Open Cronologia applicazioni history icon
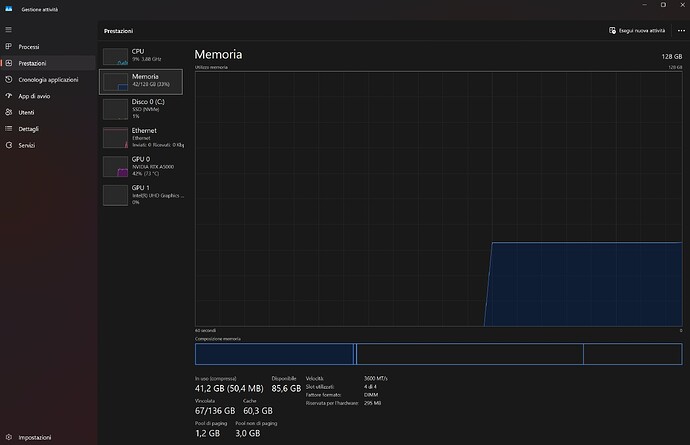The height and width of the screenshot is (445, 690). click(8, 80)
